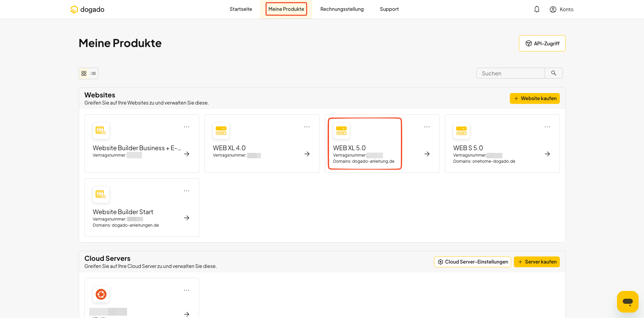
Task: Click the WEB S 5.0 server icon
Action: point(461,131)
